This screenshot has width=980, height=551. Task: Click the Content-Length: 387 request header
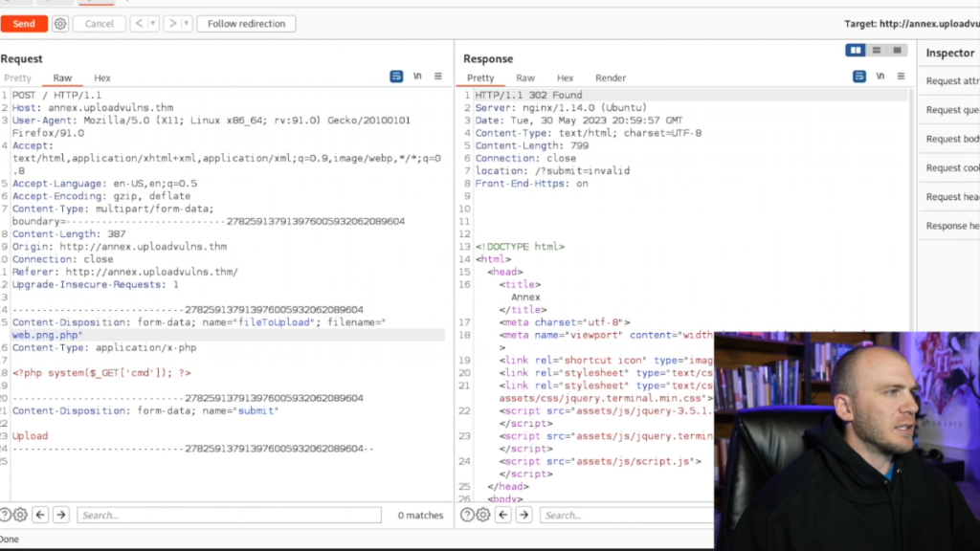(x=69, y=233)
